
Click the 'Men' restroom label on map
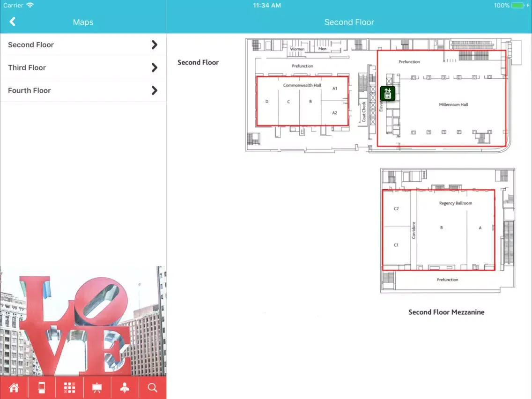(x=322, y=49)
